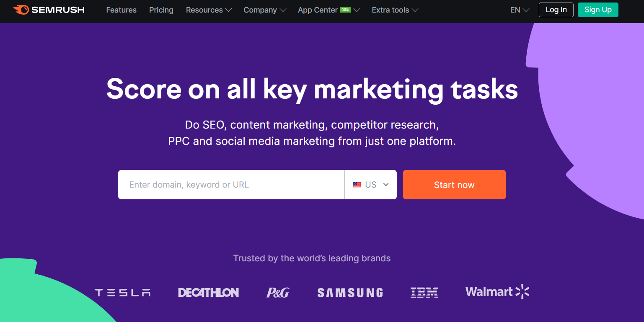The image size is (644, 322).
Task: Click the Decathlon brand logo
Action: 208,293
